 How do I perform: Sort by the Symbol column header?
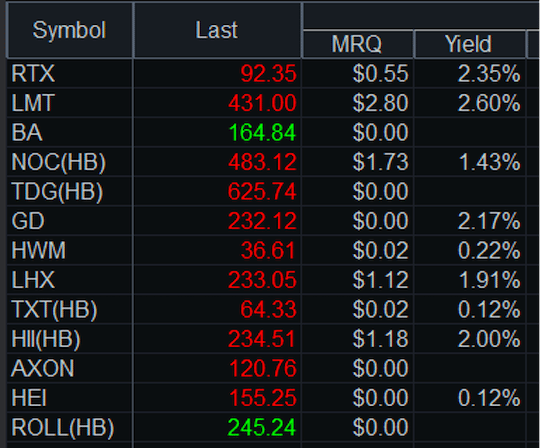[x=69, y=30]
